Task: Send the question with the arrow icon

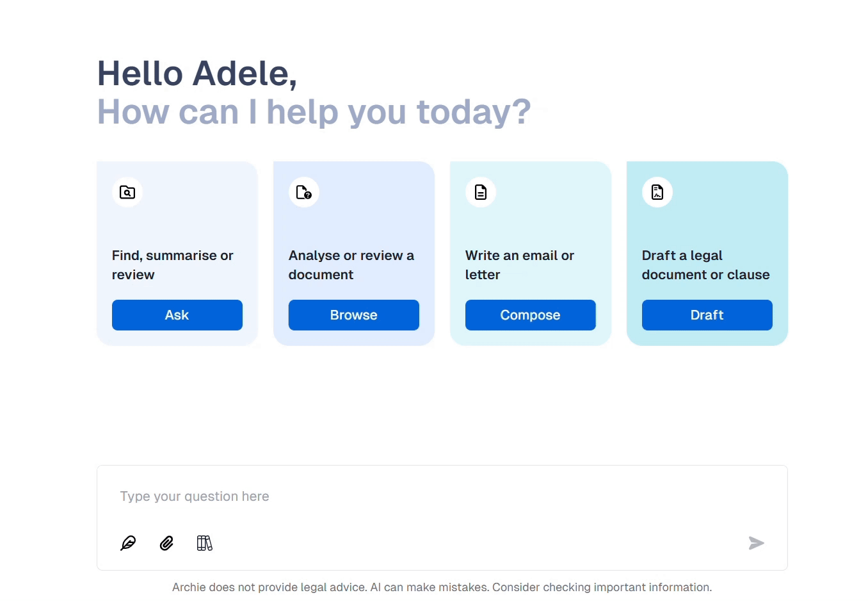Action: pyautogui.click(x=757, y=543)
